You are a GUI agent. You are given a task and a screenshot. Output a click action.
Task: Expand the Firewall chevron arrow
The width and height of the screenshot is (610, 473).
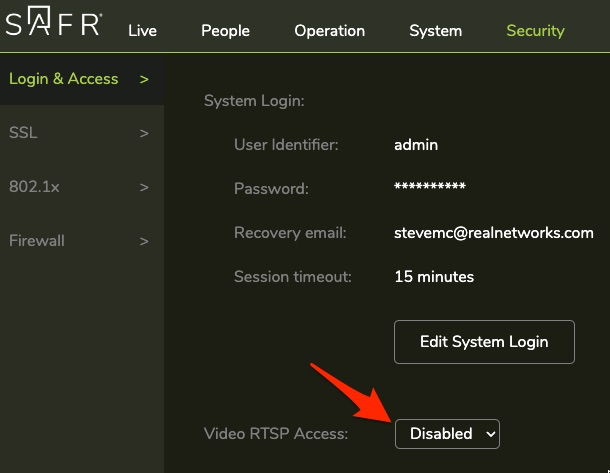tap(144, 241)
